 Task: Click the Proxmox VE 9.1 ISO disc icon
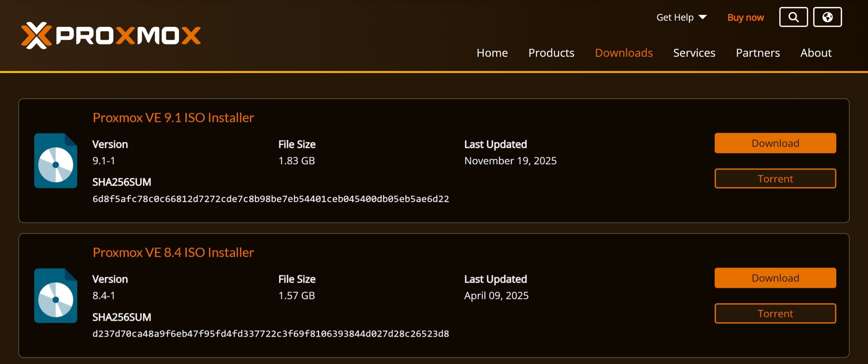(x=56, y=161)
